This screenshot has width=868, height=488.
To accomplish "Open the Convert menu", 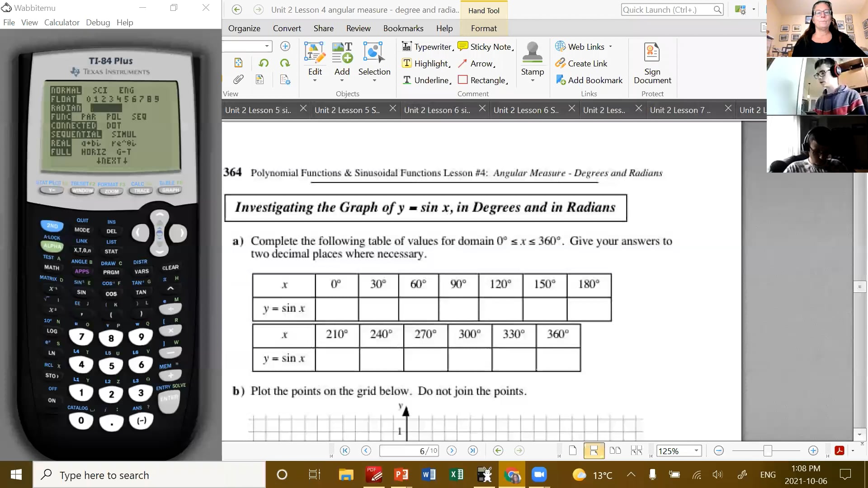I will click(x=287, y=28).
